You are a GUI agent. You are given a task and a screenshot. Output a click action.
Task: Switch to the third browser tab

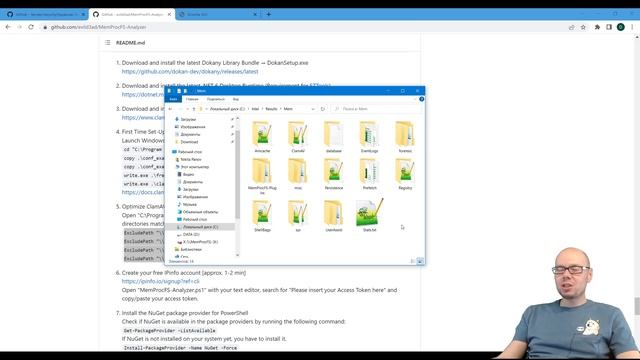pos(218,14)
